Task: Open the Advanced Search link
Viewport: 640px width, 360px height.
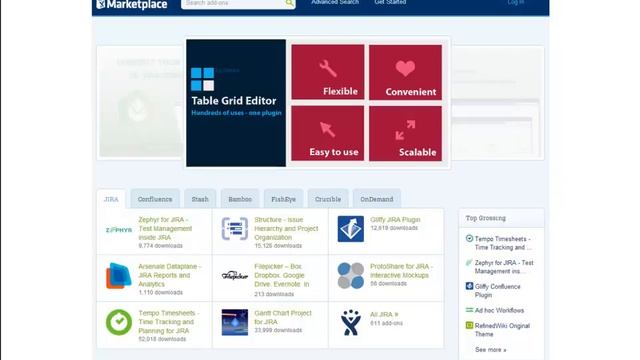Action: pos(335,2)
